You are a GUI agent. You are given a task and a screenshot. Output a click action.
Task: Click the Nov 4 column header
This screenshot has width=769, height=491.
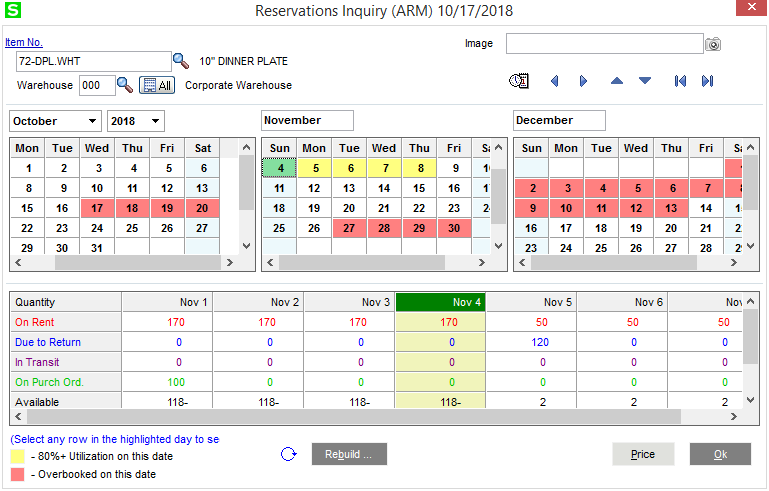coord(440,302)
